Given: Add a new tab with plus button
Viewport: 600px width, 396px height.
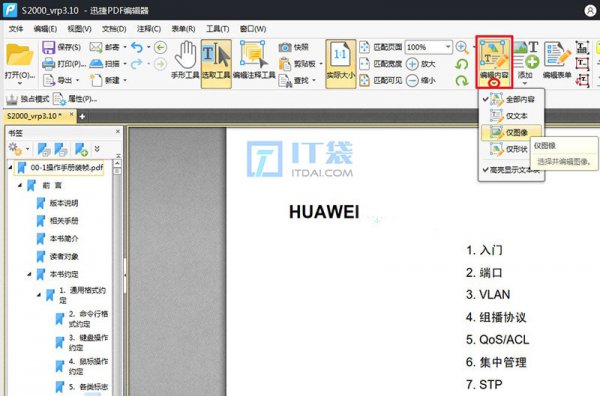Looking at the screenshot, I should tap(82, 116).
